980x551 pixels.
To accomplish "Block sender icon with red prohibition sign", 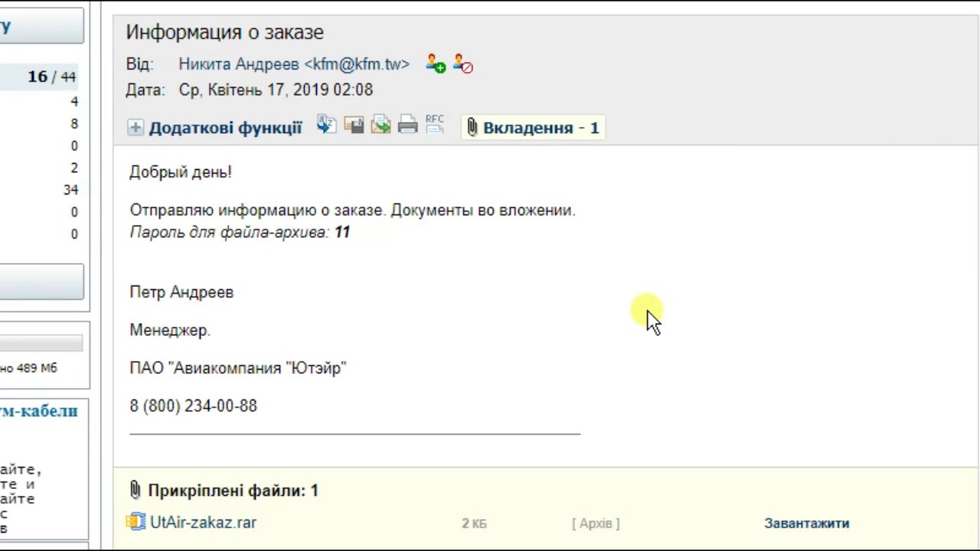I will (462, 64).
